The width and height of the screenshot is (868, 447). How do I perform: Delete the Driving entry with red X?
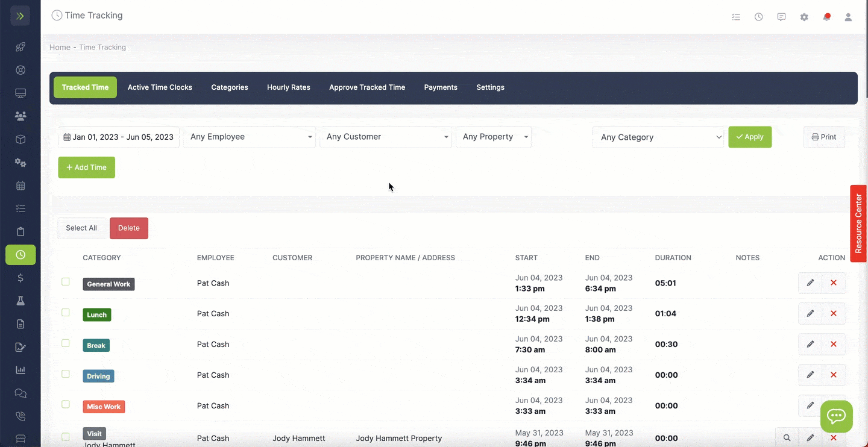[x=834, y=375]
